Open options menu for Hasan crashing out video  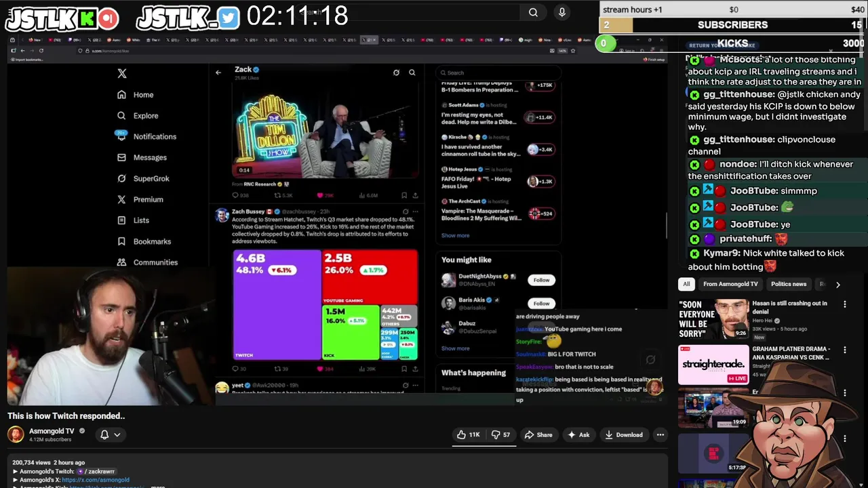pyautogui.click(x=845, y=305)
